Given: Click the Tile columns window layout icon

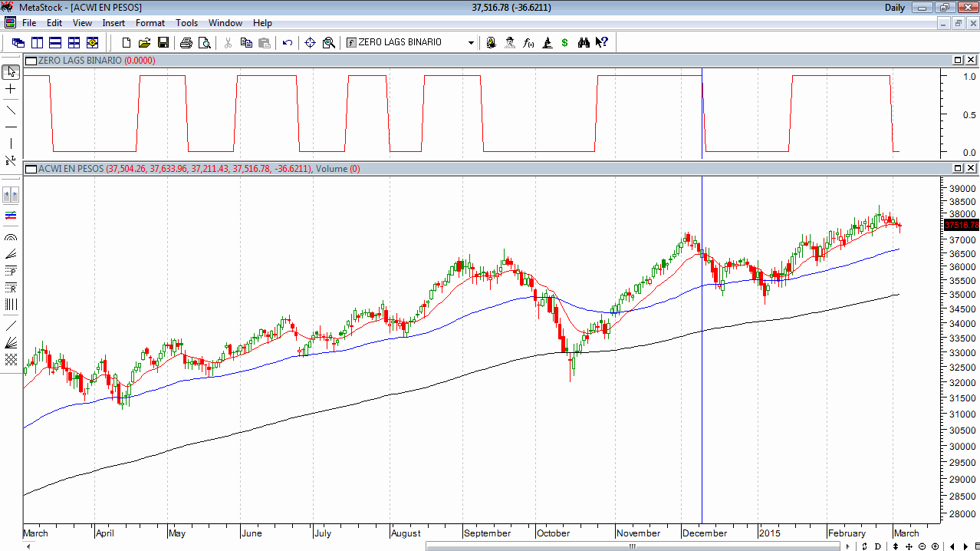Looking at the screenshot, I should click(x=37, y=43).
